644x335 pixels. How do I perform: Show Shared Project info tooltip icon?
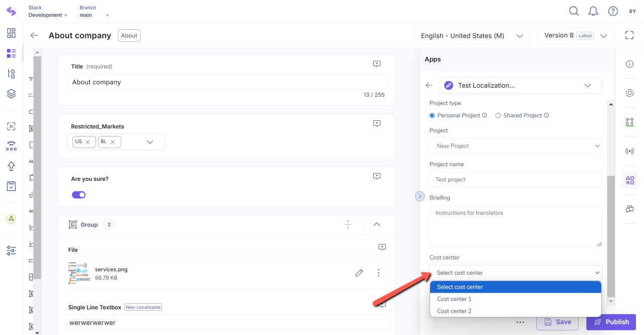pyautogui.click(x=546, y=115)
